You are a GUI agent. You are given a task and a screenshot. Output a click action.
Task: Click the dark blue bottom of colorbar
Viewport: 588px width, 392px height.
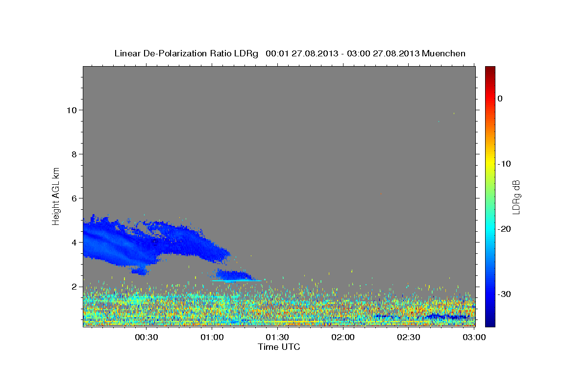490,321
